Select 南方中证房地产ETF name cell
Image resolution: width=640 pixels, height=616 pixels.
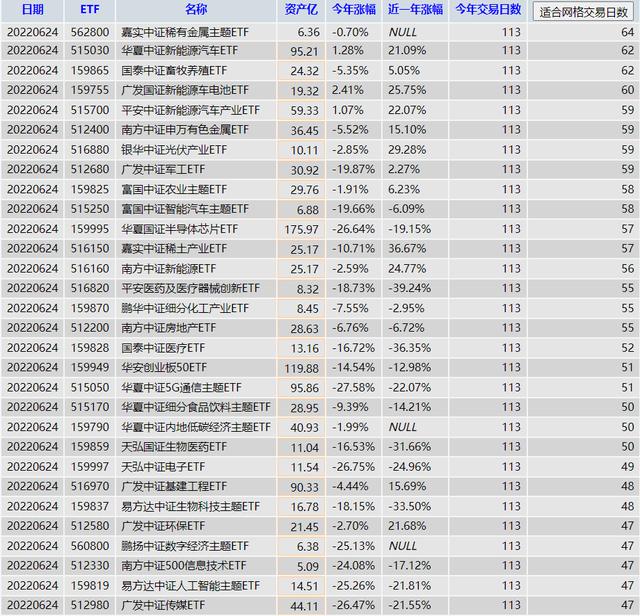[x=169, y=328]
